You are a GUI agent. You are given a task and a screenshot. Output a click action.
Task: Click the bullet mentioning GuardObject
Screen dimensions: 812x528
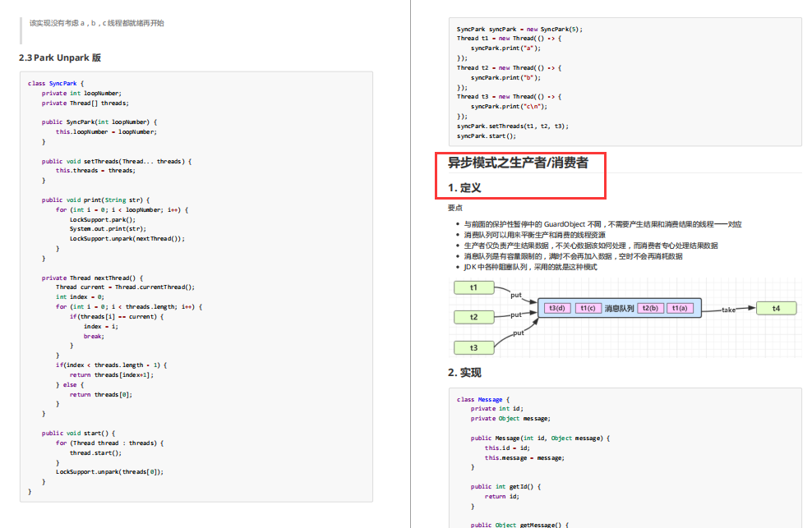602,224
